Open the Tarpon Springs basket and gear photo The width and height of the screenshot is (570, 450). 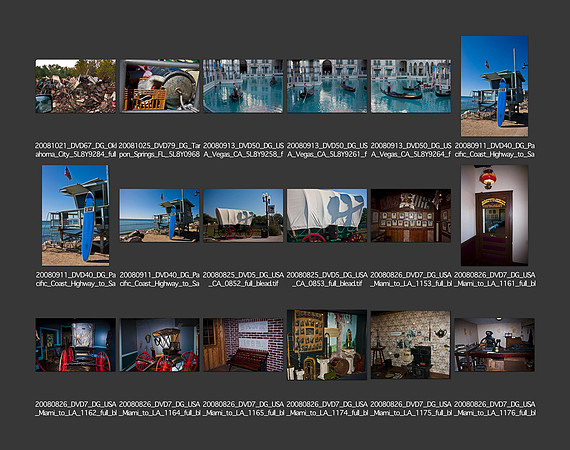coord(160,86)
